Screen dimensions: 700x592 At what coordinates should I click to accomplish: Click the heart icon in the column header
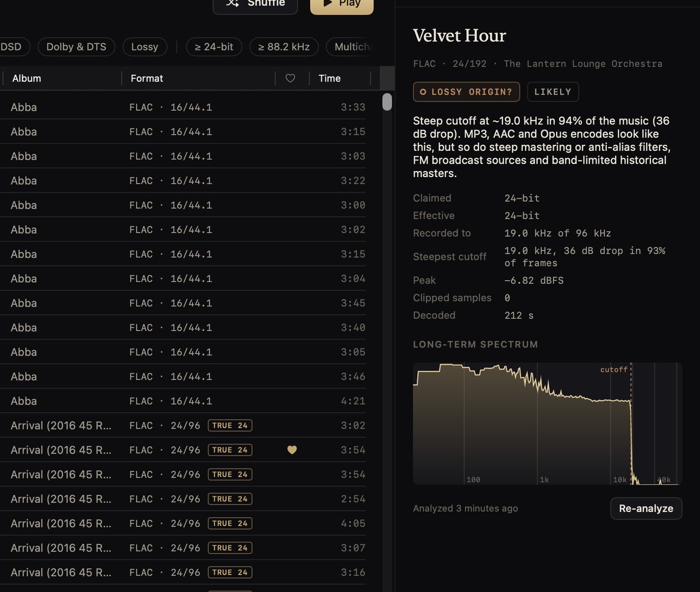pyautogui.click(x=290, y=79)
